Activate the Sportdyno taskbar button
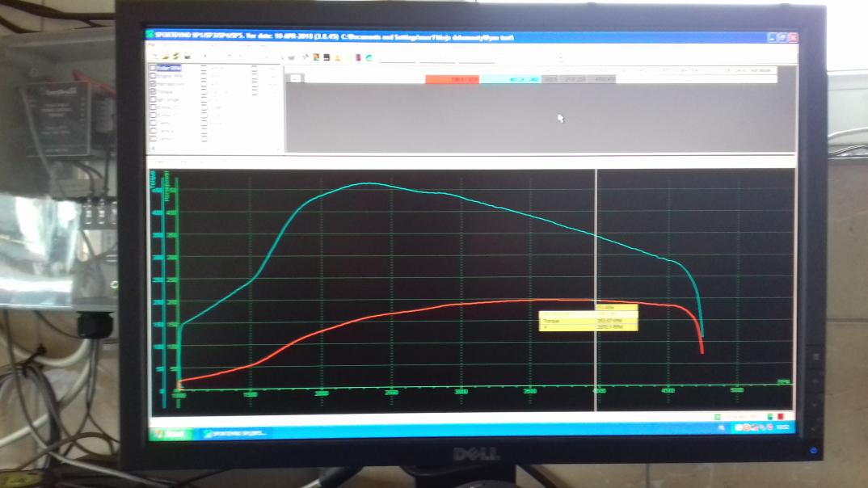This screenshot has width=868, height=488. [x=235, y=433]
